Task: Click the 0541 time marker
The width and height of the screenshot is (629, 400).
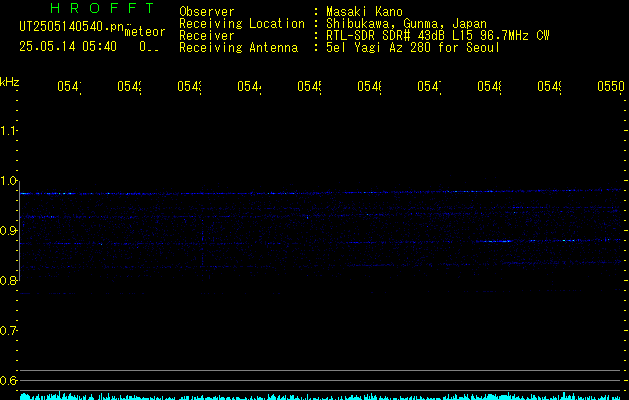Action: point(69,87)
